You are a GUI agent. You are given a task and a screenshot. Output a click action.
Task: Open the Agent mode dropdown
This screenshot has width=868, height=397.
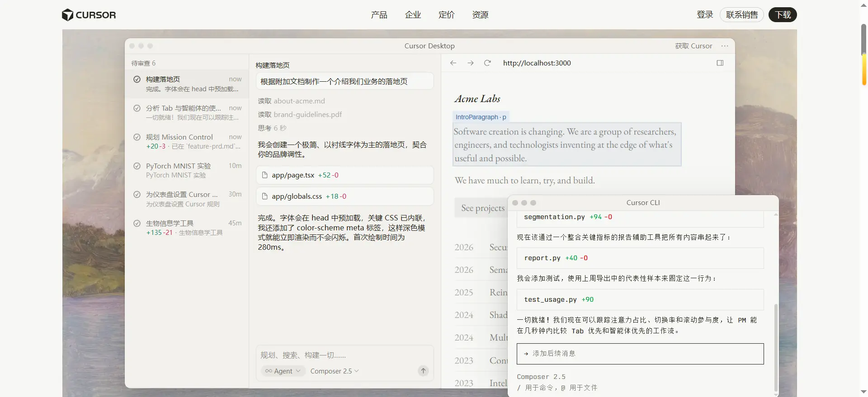click(283, 371)
